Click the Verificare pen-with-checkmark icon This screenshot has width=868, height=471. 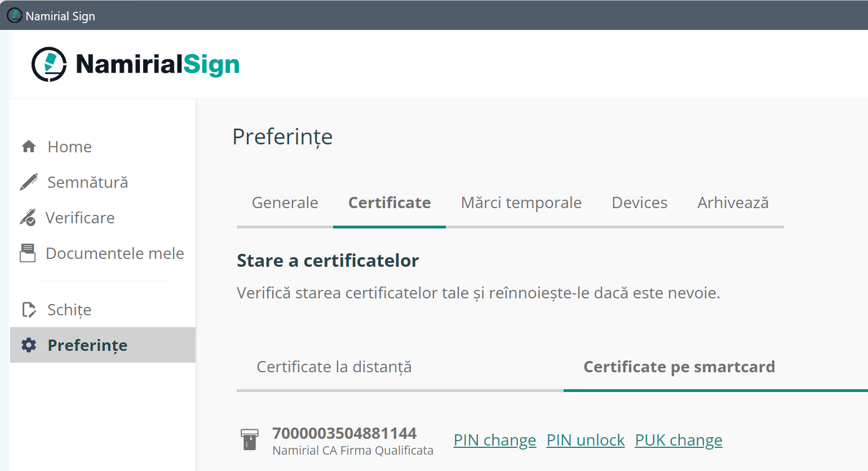(28, 218)
